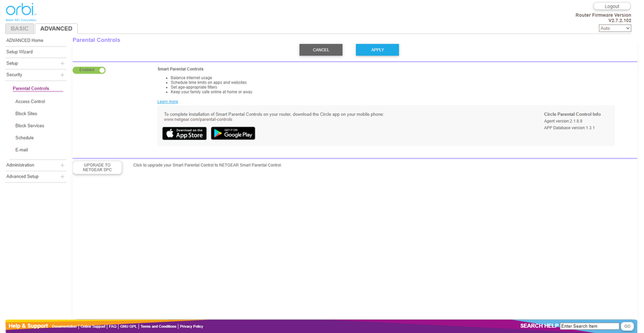This screenshot has width=644, height=333.
Task: Click the Help & Support footer label
Action: pos(28,326)
